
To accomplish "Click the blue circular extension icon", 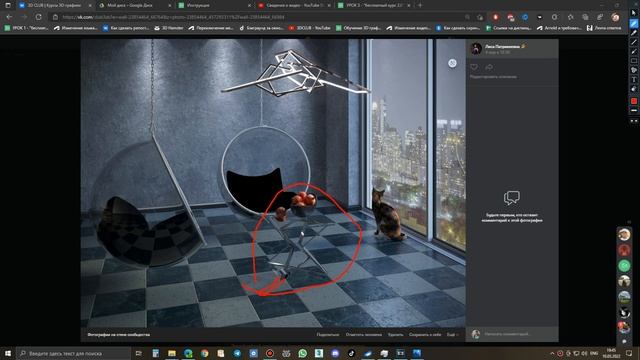I will tap(525, 17).
